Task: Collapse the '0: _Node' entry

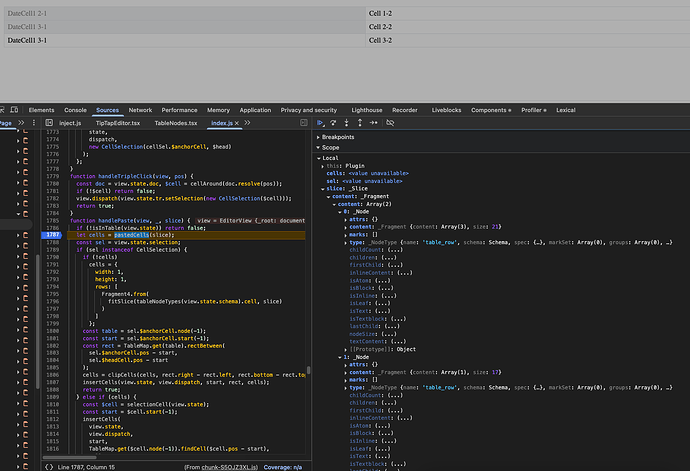Action: pyautogui.click(x=340, y=212)
